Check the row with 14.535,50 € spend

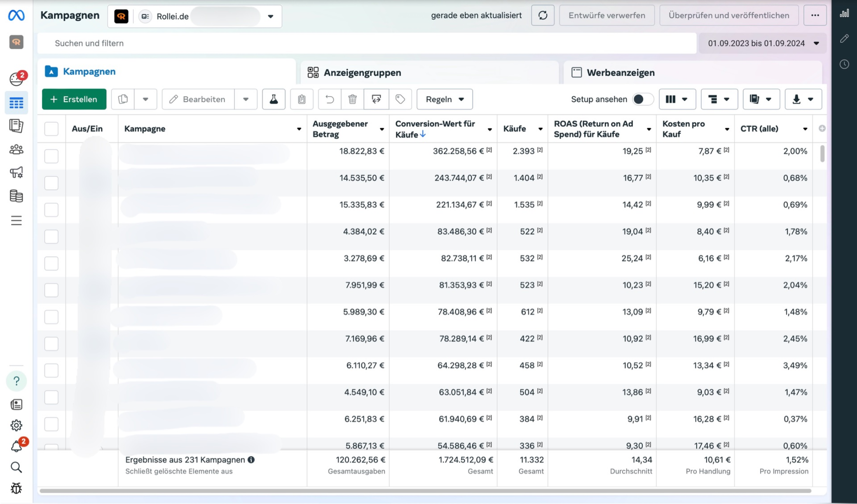point(51,183)
